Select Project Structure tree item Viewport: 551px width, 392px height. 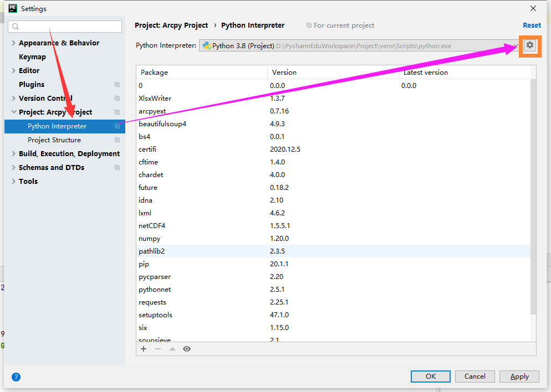point(65,140)
